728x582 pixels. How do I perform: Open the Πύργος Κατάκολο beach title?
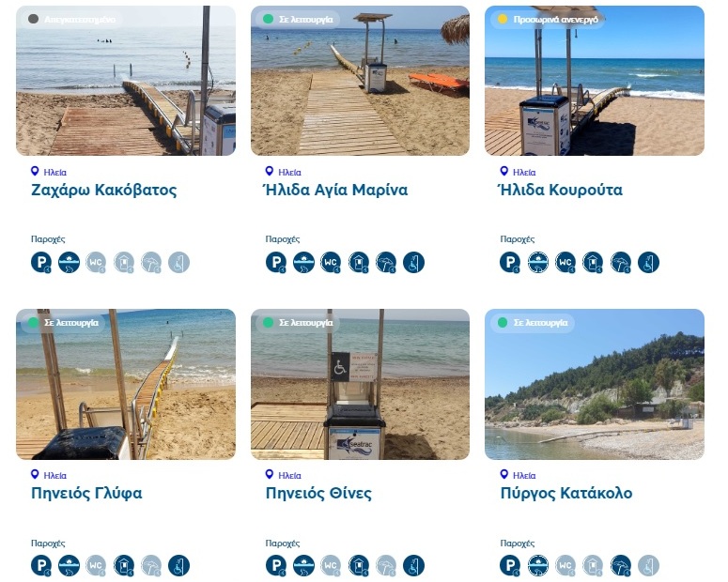pyautogui.click(x=566, y=493)
